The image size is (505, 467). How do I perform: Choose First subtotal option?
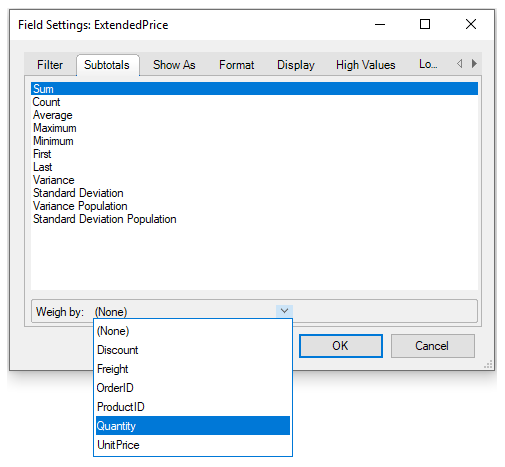(x=254, y=154)
